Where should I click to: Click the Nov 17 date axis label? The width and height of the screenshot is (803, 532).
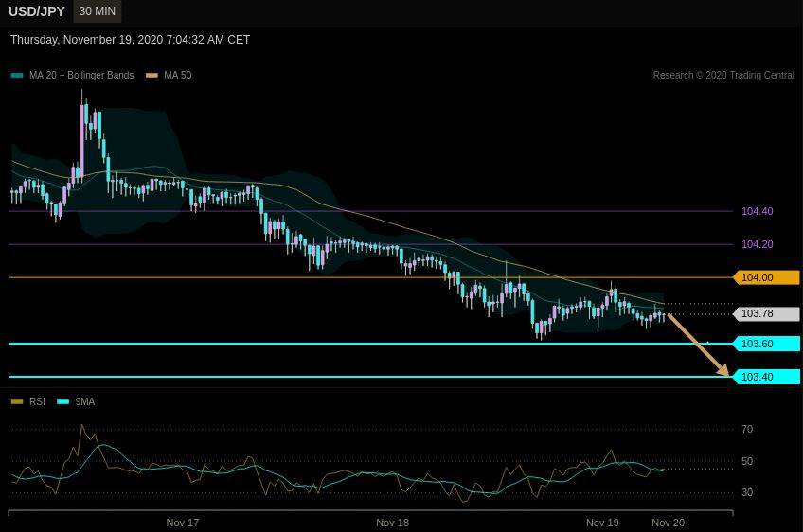(x=183, y=523)
